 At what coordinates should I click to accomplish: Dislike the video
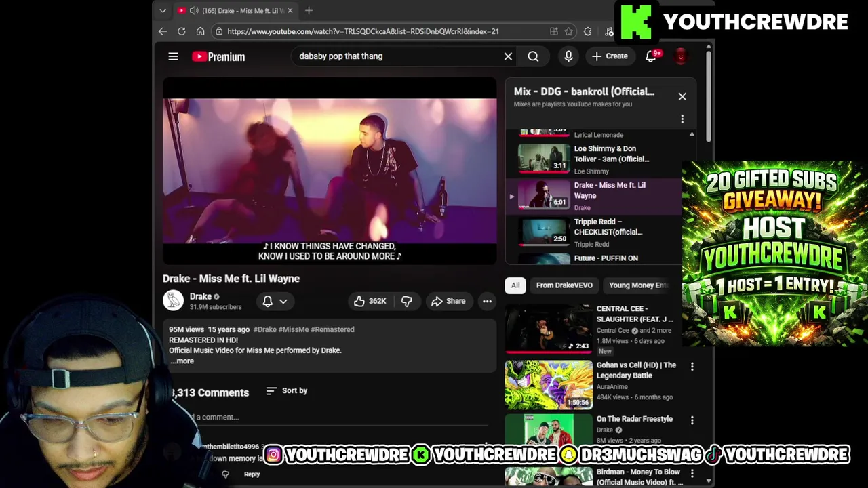tap(406, 301)
